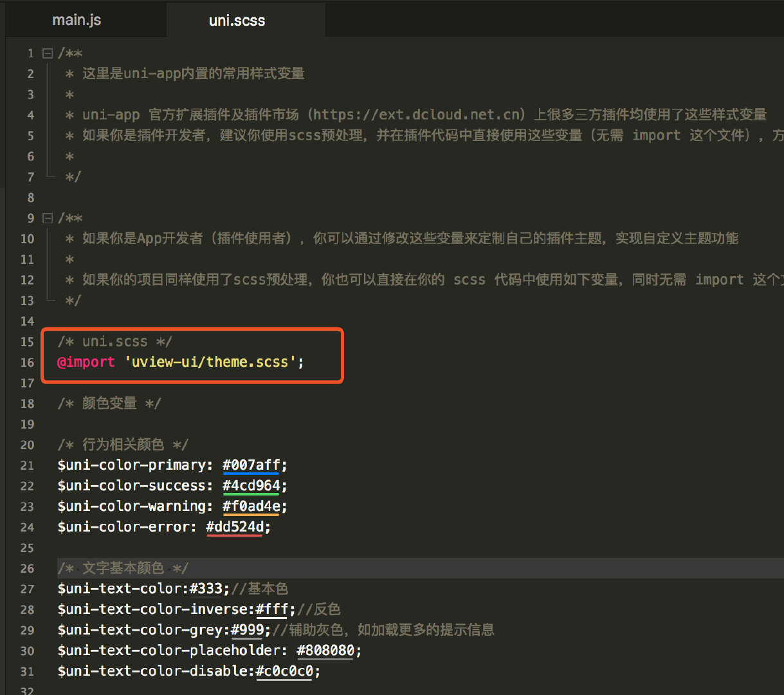This screenshot has width=784, height=695.
Task: Collapse the top comment block on line 1
Action: 47,53
